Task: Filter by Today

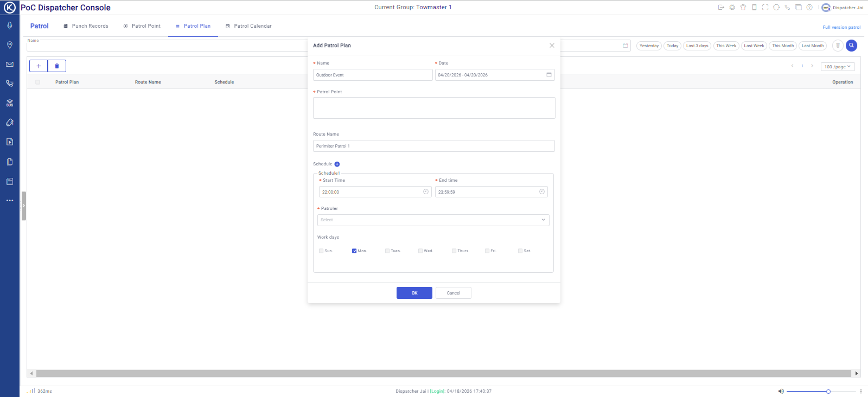Action: click(x=673, y=46)
